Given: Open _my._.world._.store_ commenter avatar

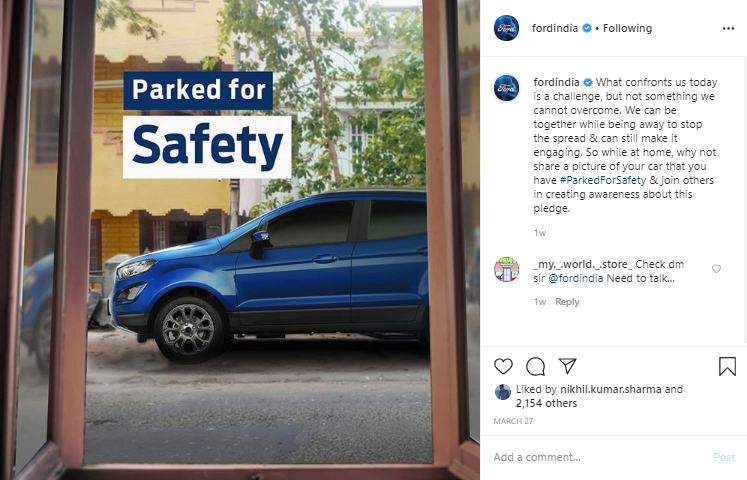Looking at the screenshot, I should (506, 269).
